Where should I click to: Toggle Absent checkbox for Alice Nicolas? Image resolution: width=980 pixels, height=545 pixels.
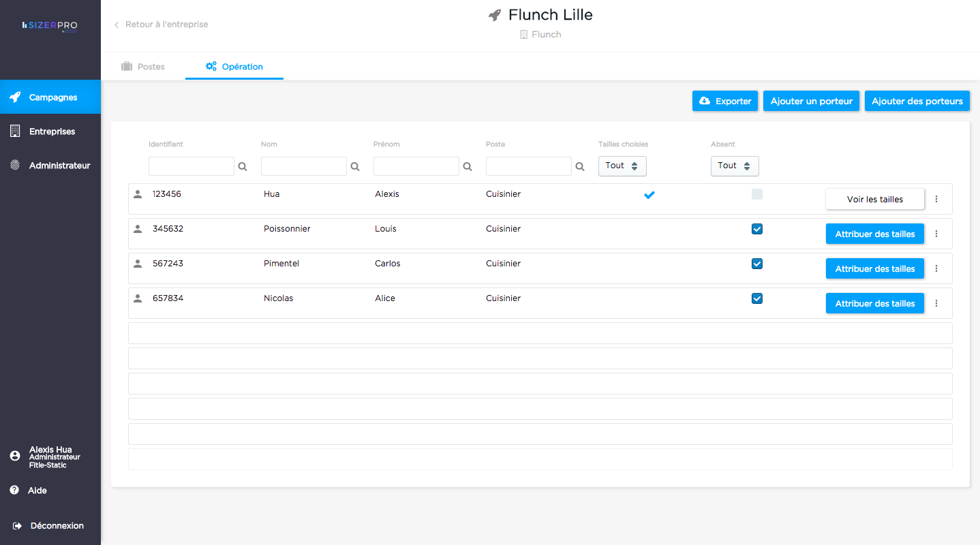coord(756,298)
